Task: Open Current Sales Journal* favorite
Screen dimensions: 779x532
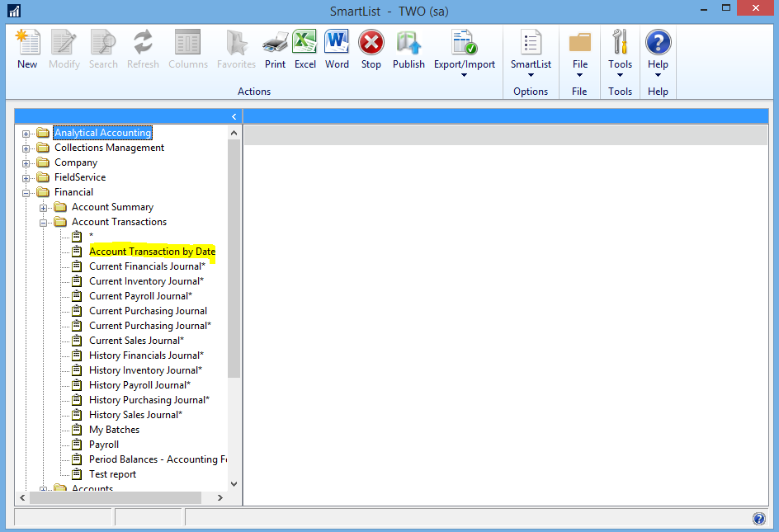Action: pyautogui.click(x=137, y=341)
